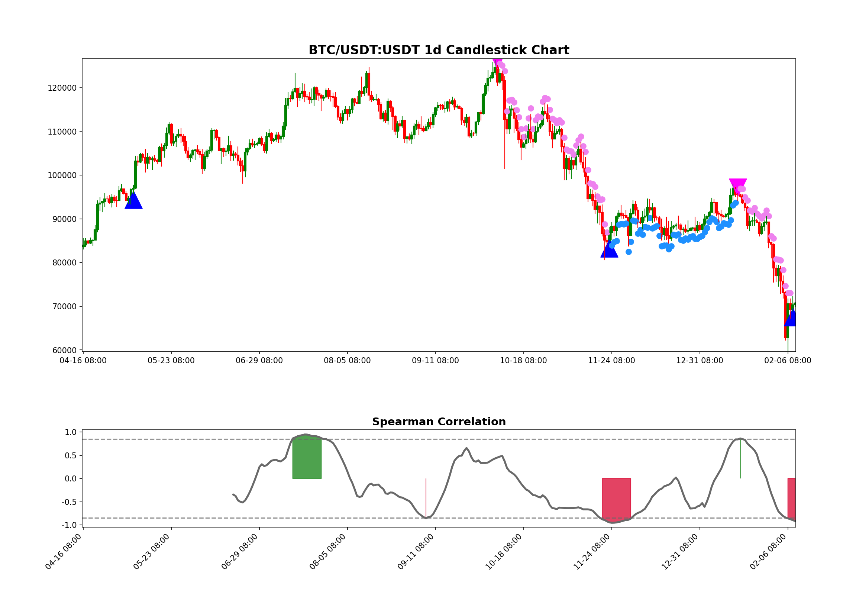Click the rotated 10-18 08:00 bottom axis label
The height and width of the screenshot is (616, 856).
[504, 552]
